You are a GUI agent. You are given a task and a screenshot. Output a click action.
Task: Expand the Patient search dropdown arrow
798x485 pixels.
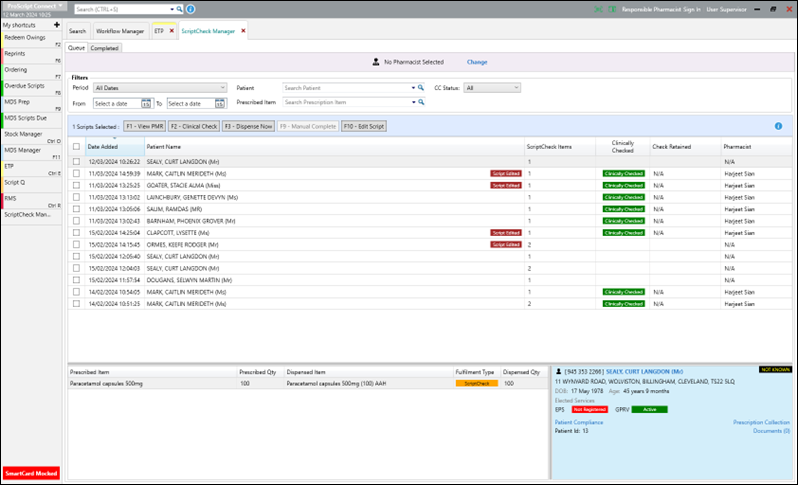(413, 88)
